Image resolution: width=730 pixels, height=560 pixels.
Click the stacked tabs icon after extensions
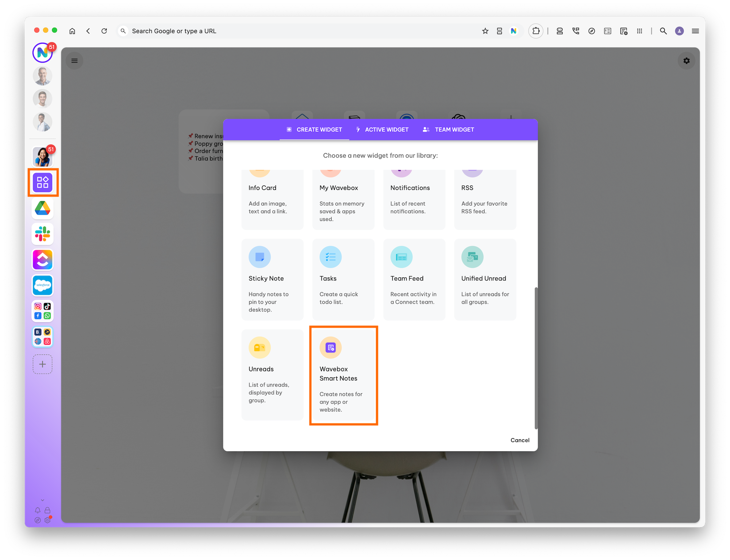(560, 31)
